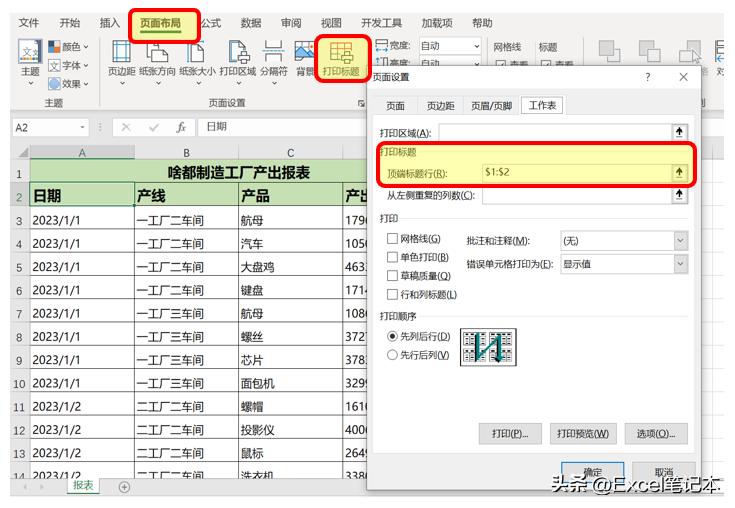The height and width of the screenshot is (508, 735).
Task: Click the help question mark in dialog
Action: click(x=647, y=77)
